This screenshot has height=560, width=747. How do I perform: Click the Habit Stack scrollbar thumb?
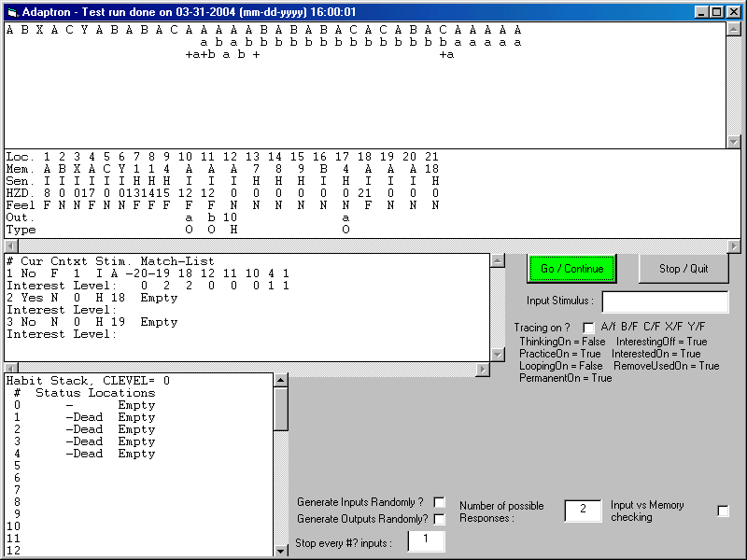pos(281,409)
